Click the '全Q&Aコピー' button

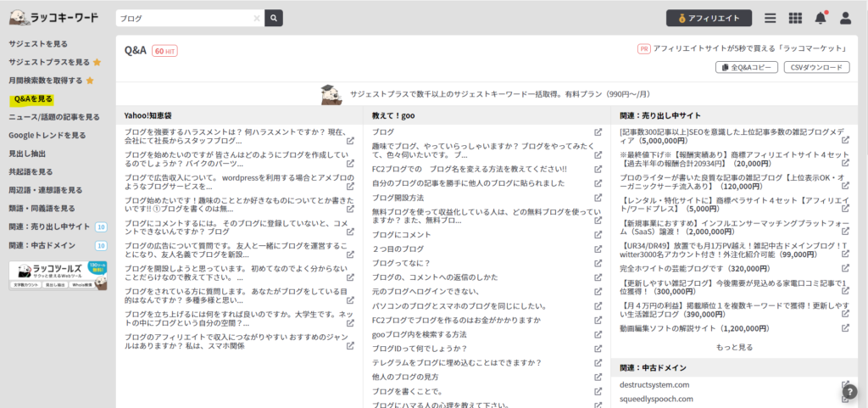[747, 67]
